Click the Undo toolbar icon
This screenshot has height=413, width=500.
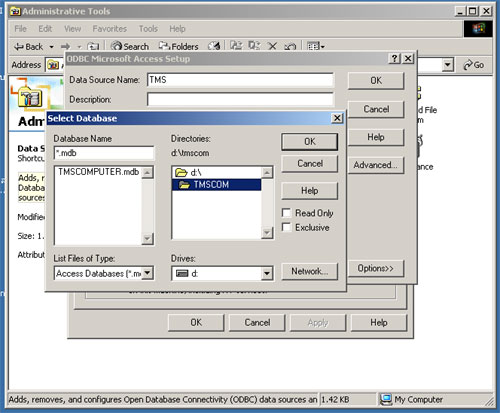pyautogui.click(x=290, y=46)
